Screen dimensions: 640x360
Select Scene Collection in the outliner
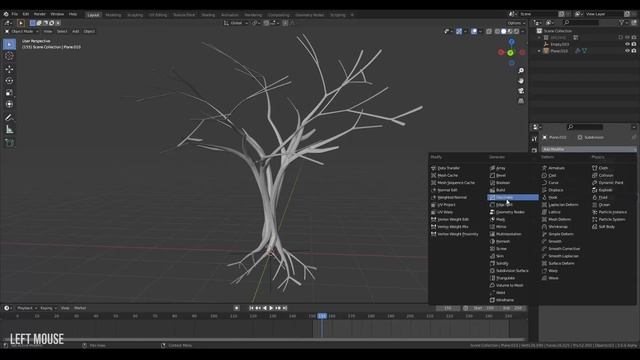point(558,31)
